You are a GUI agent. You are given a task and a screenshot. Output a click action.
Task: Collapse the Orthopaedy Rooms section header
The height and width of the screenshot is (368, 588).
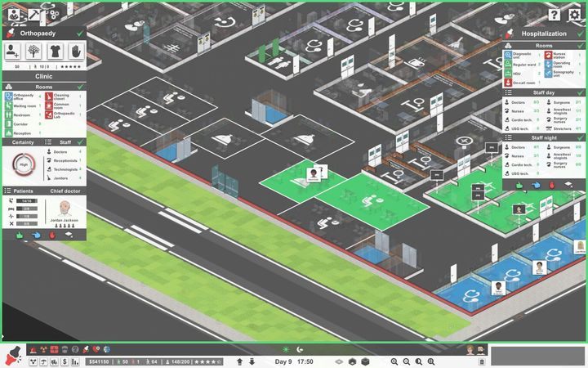pos(44,86)
